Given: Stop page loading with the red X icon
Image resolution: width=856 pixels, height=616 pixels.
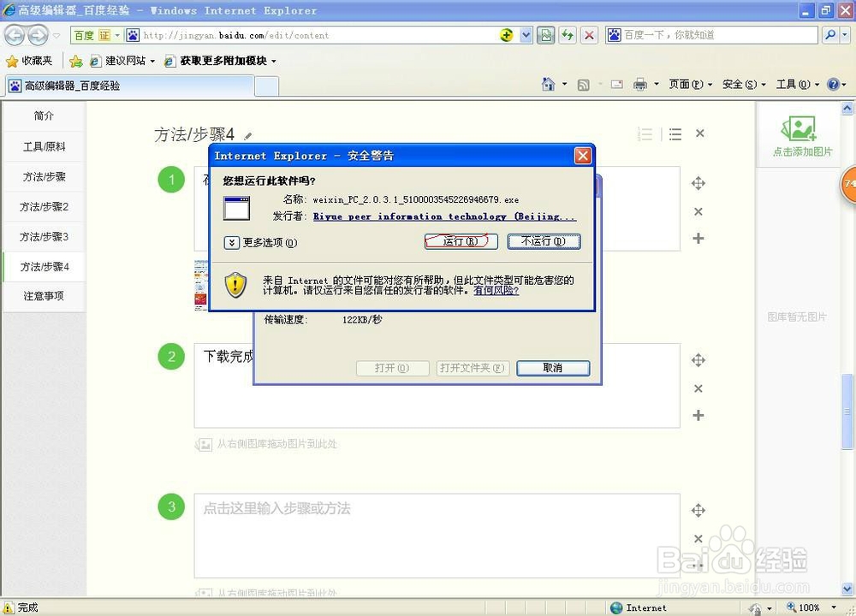Looking at the screenshot, I should tap(590, 34).
